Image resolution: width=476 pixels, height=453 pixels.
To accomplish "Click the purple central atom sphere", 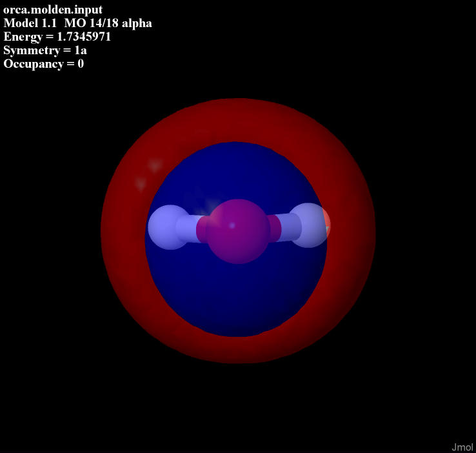I will tap(238, 232).
